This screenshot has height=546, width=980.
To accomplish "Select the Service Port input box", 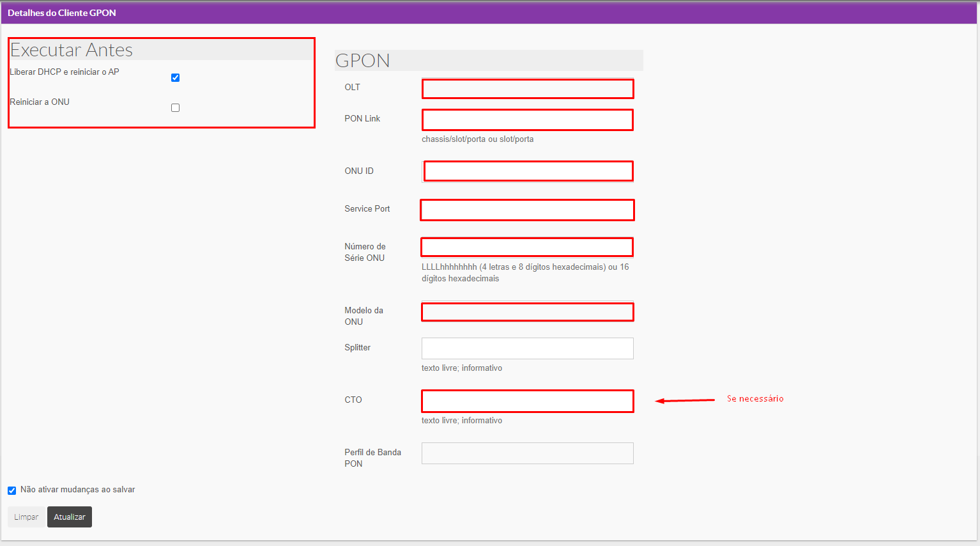I will (528, 210).
